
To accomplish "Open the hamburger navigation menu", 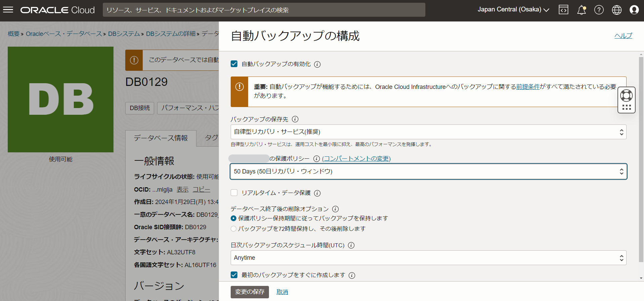I will pyautogui.click(x=8, y=10).
